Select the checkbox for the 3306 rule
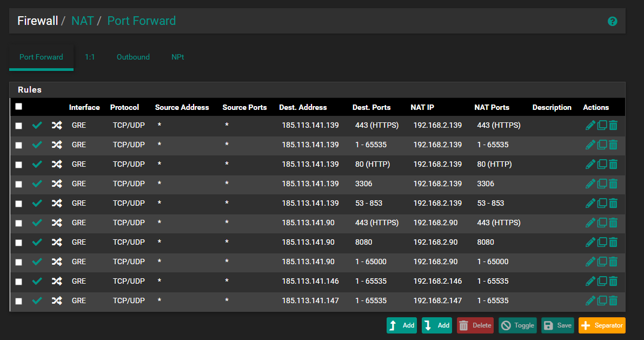644x340 pixels. click(x=19, y=184)
